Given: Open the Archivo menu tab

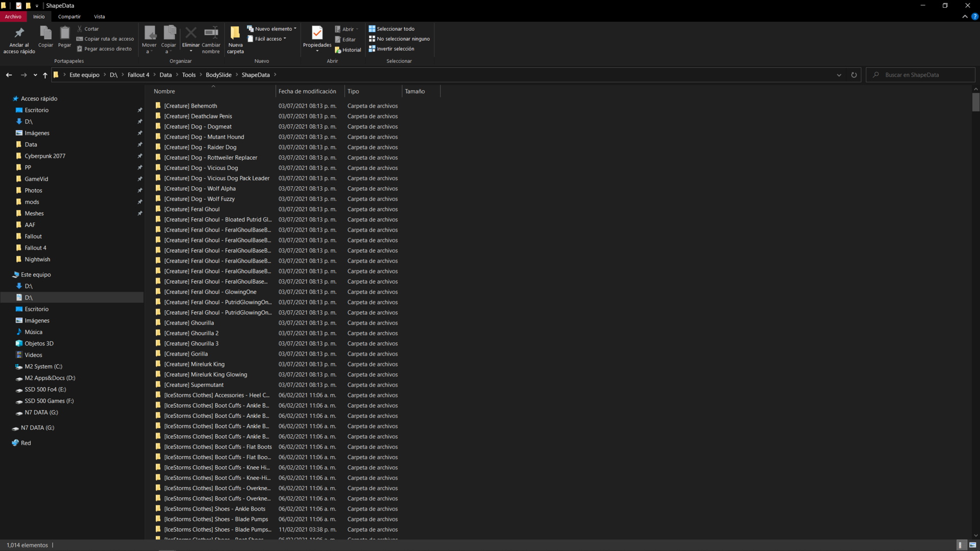Looking at the screenshot, I should (13, 17).
